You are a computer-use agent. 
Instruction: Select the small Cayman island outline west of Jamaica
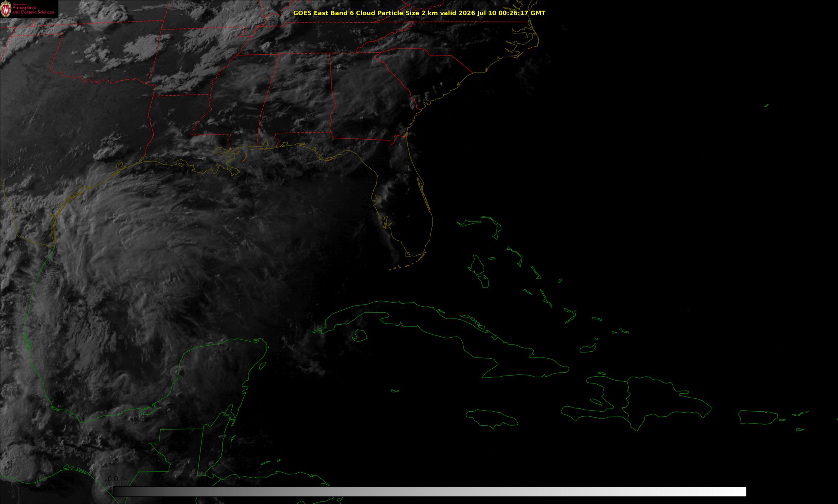click(x=395, y=391)
